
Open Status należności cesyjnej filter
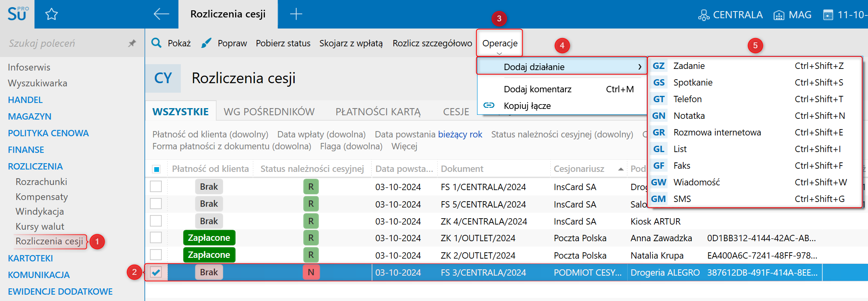coord(562,134)
